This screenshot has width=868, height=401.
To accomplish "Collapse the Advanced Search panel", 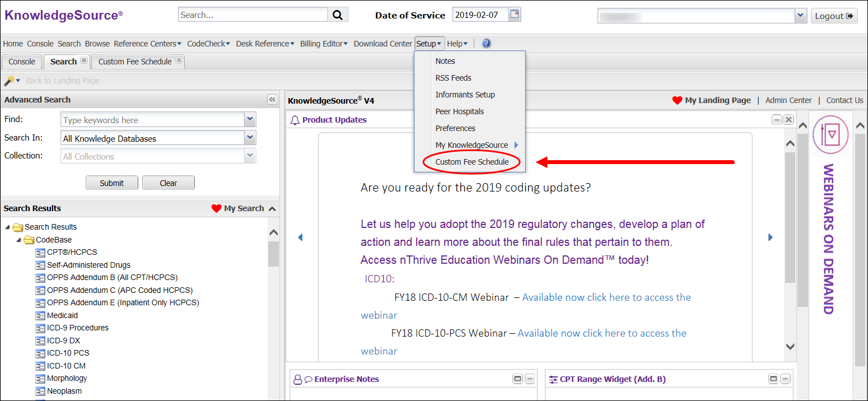I will click(272, 100).
